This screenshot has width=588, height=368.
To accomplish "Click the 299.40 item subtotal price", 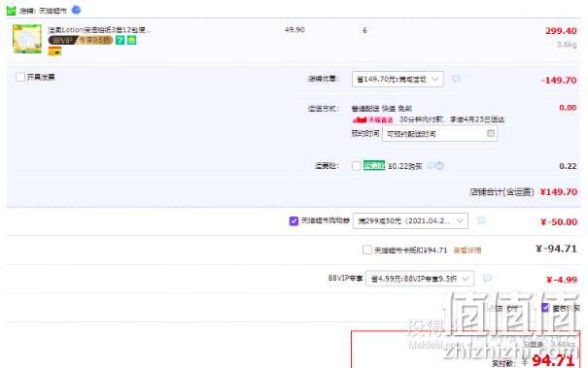I will pos(561,31).
